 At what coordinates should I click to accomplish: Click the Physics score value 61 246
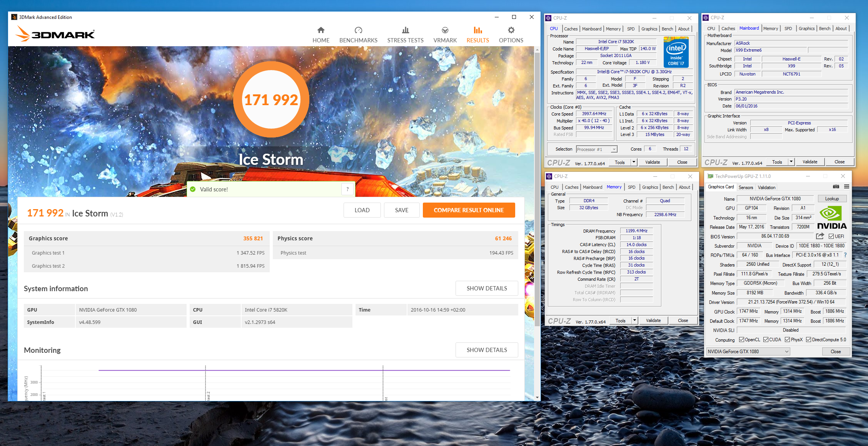[x=503, y=238]
